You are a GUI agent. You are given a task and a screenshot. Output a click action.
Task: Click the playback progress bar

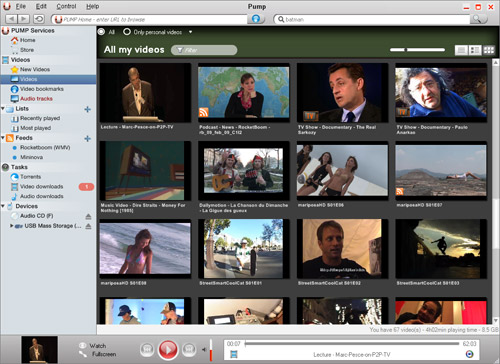(x=352, y=343)
